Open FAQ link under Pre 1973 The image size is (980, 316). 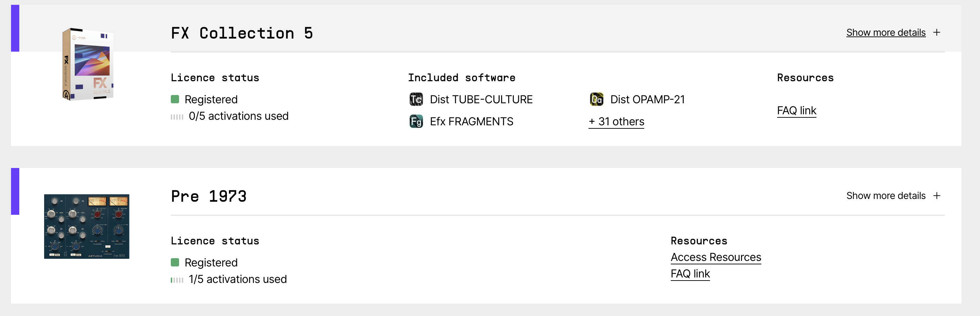pyautogui.click(x=690, y=274)
